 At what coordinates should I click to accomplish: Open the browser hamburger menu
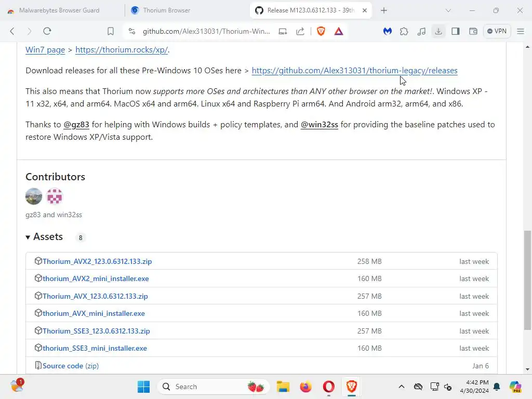tap(521, 31)
